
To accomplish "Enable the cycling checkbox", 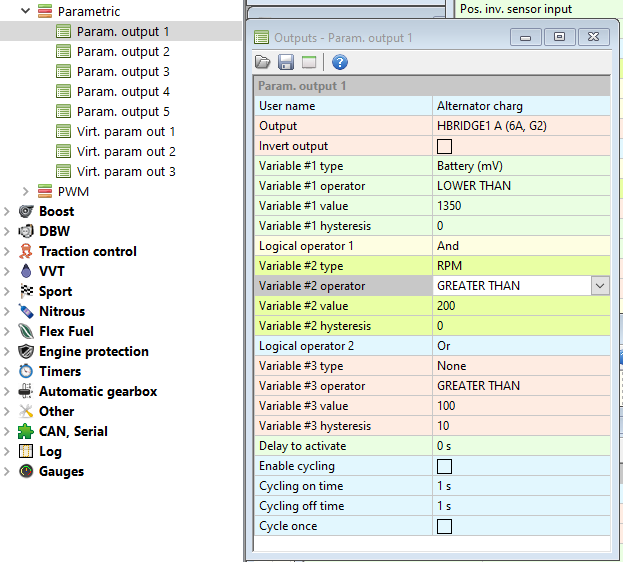I will 444,466.
